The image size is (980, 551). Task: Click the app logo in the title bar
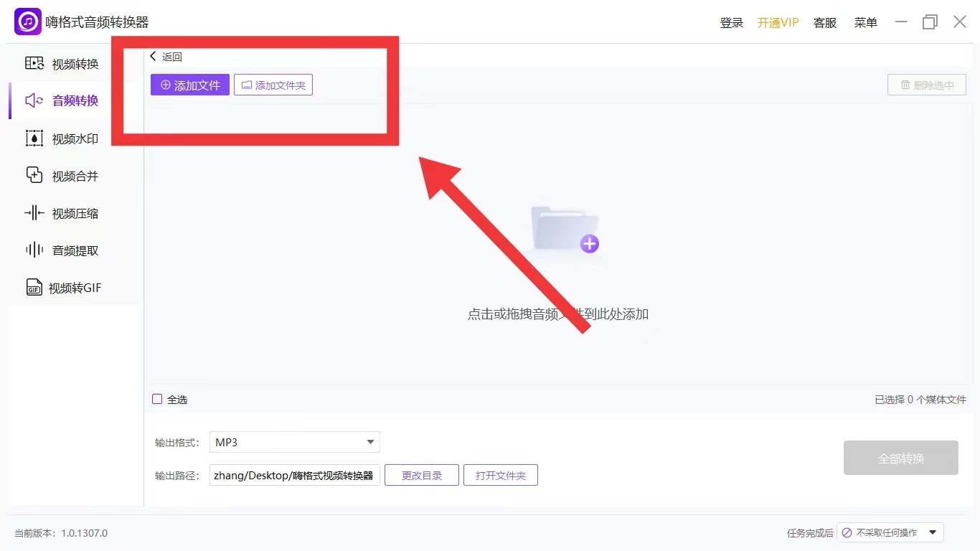(x=28, y=22)
